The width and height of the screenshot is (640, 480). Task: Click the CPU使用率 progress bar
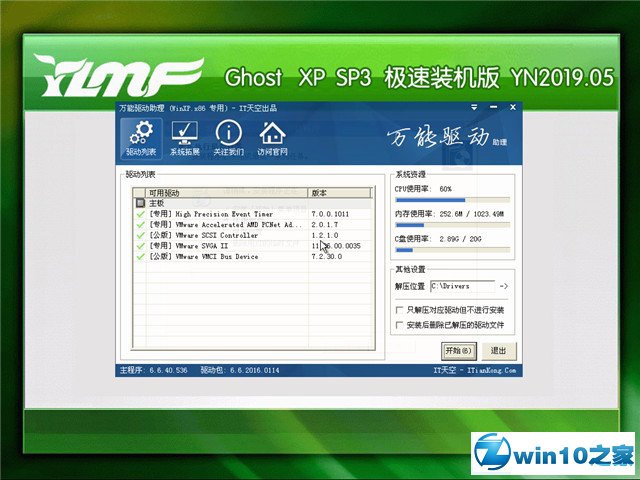point(452,200)
